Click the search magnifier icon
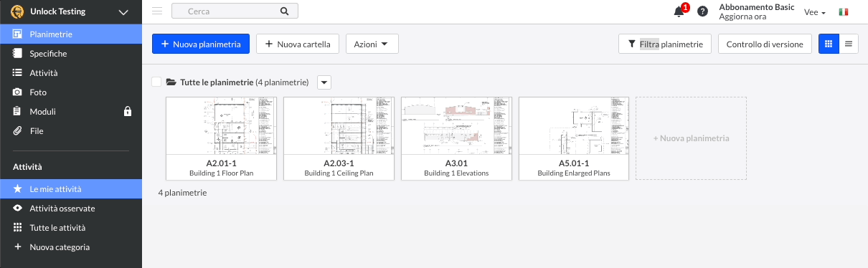The image size is (868, 268). [284, 11]
